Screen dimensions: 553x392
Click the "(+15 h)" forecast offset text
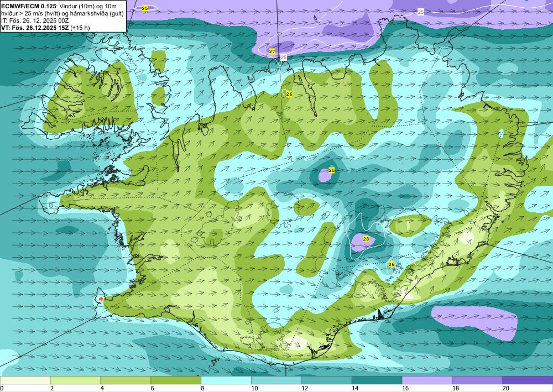[x=80, y=28]
